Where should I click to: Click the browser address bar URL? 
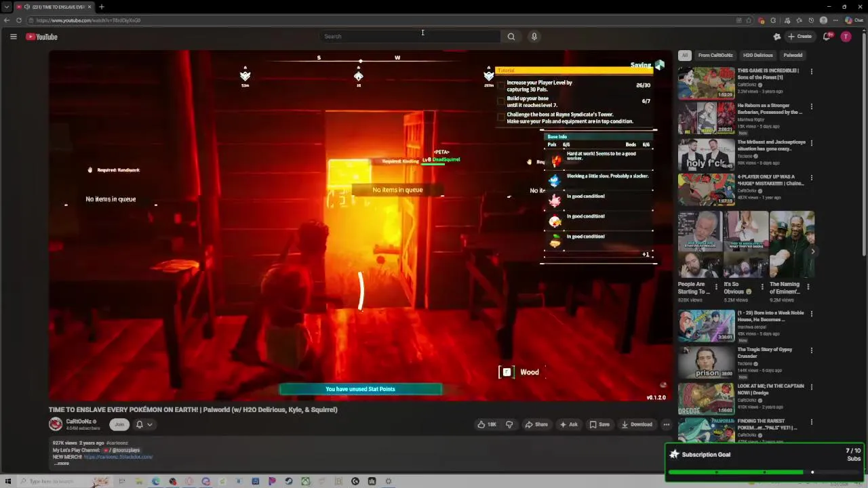point(88,20)
